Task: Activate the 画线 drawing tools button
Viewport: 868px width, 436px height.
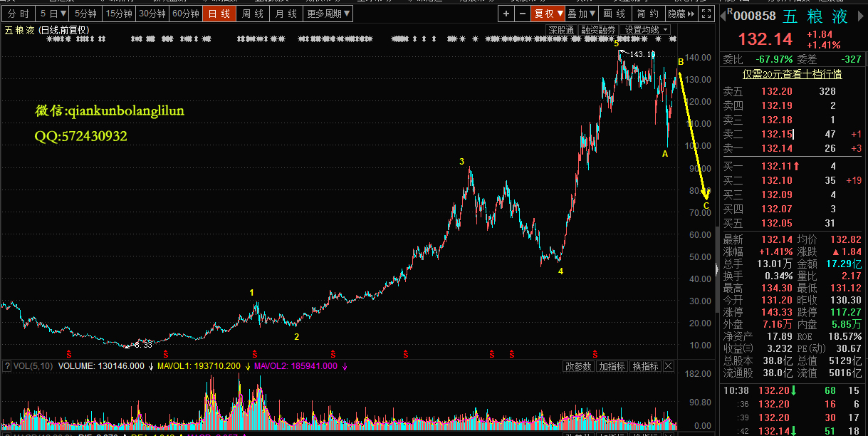Action: 614,14
